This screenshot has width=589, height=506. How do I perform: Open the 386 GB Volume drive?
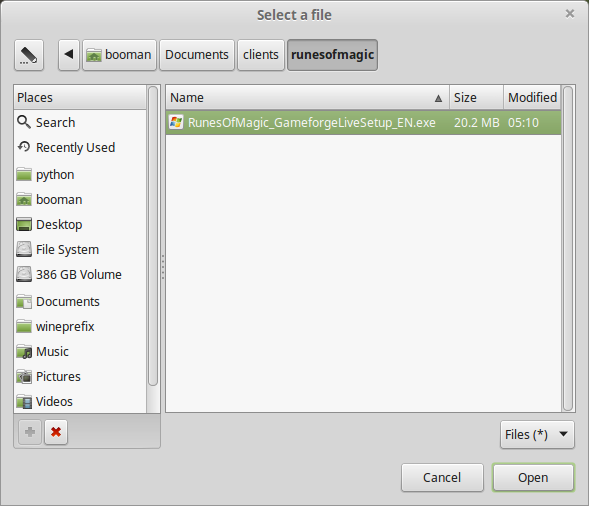[80, 275]
